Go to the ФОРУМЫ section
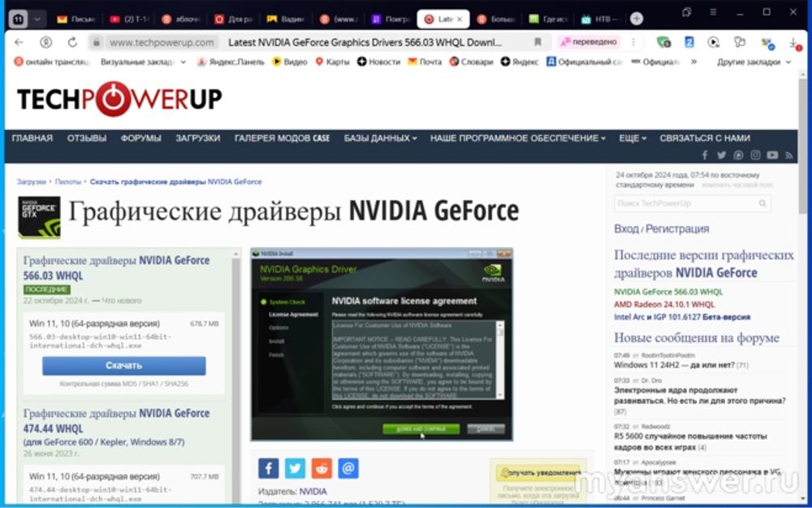This screenshot has height=508, width=812. tap(140, 138)
